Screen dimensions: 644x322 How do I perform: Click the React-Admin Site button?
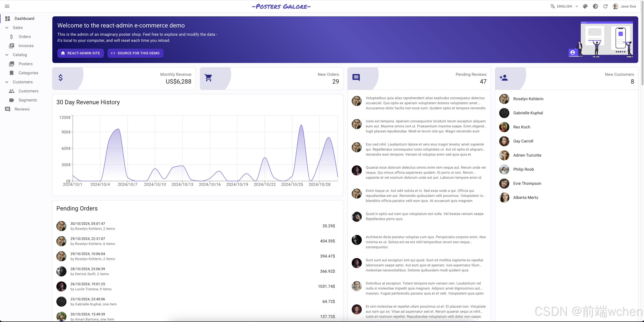click(81, 53)
